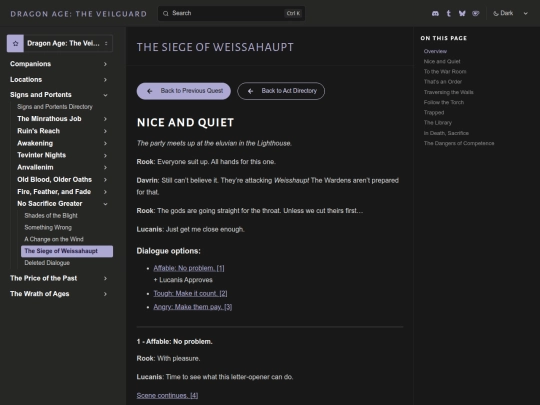This screenshot has height=405, width=540.
Task: Click Back to Act Directory button
Action: tap(281, 91)
